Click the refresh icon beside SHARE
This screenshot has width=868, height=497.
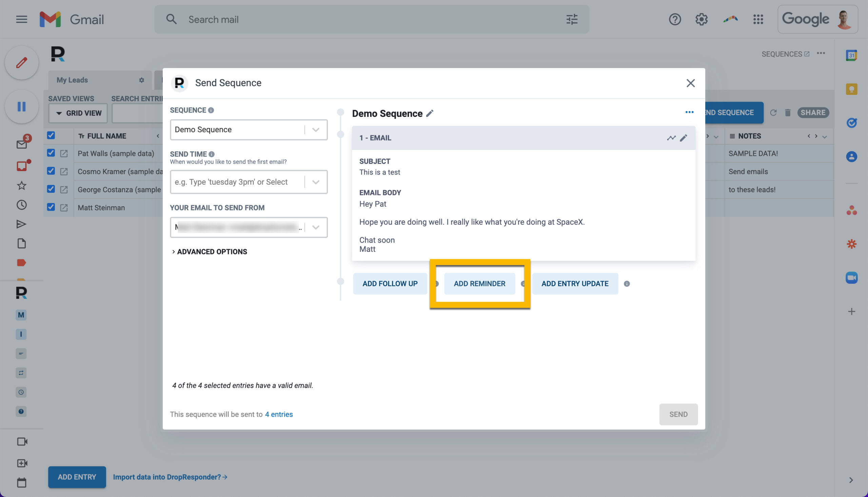[x=773, y=112]
